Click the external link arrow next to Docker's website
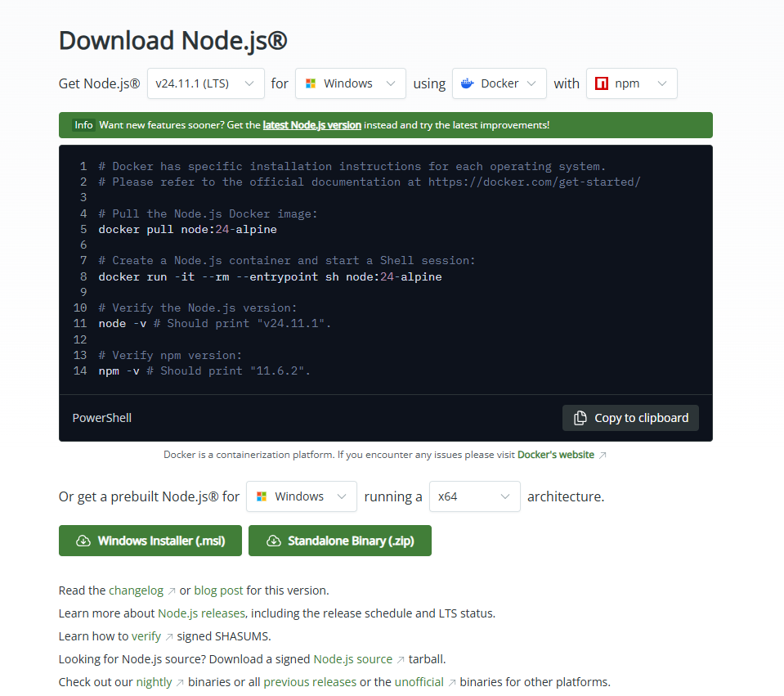 (603, 455)
